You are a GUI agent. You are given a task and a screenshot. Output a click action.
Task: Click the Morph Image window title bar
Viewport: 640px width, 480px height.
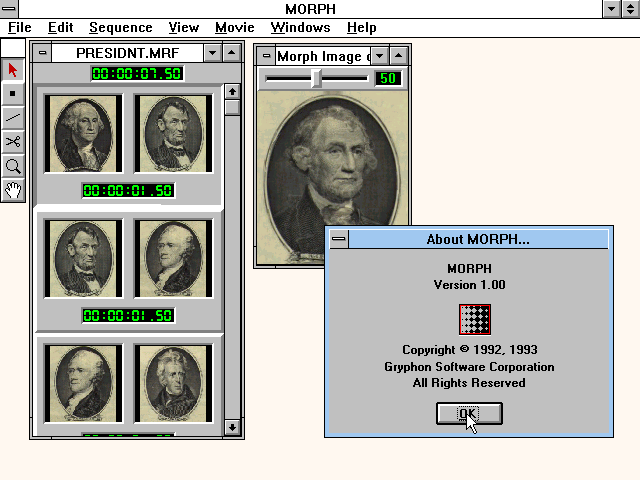(x=323, y=56)
